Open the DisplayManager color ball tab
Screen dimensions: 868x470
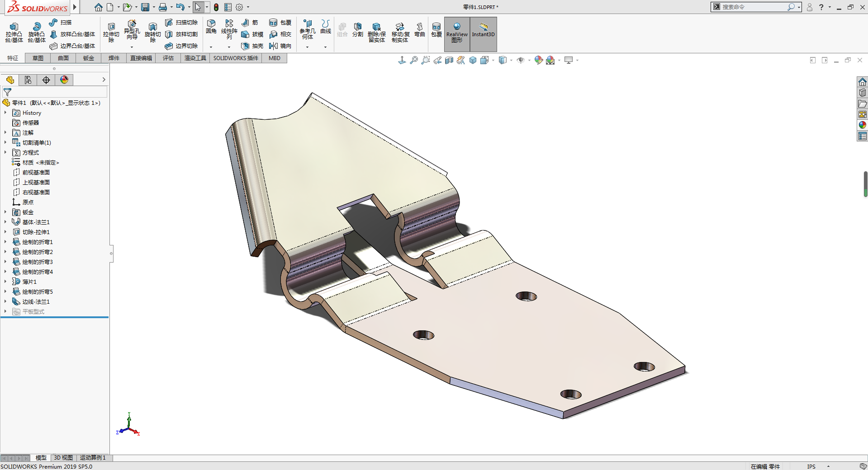(64, 80)
